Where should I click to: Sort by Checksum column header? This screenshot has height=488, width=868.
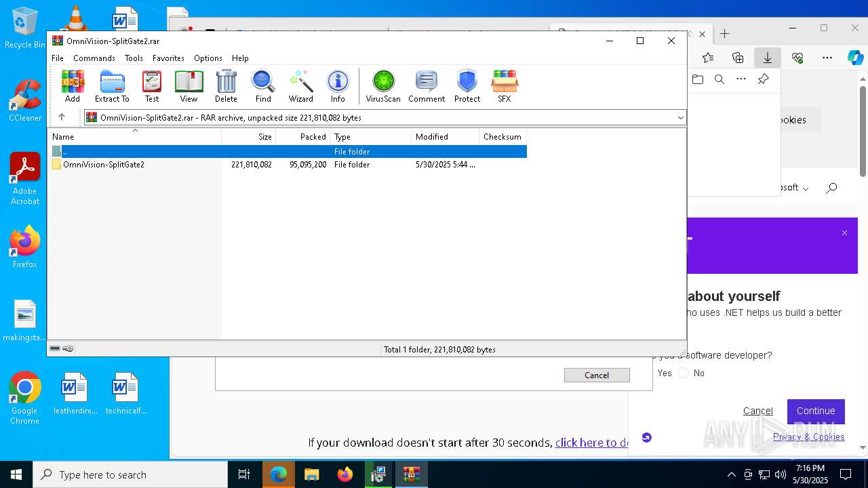coord(503,136)
